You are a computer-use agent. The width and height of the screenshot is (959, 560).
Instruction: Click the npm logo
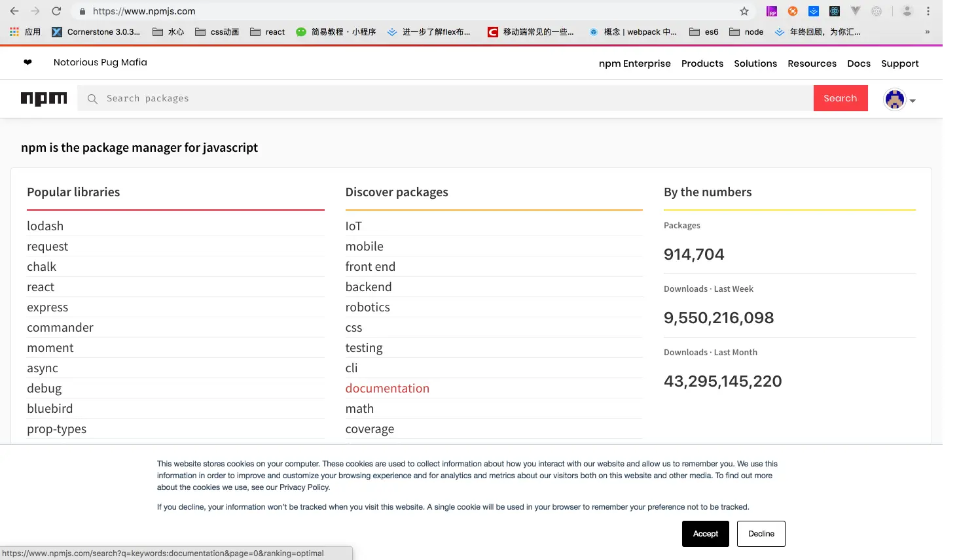click(x=44, y=99)
